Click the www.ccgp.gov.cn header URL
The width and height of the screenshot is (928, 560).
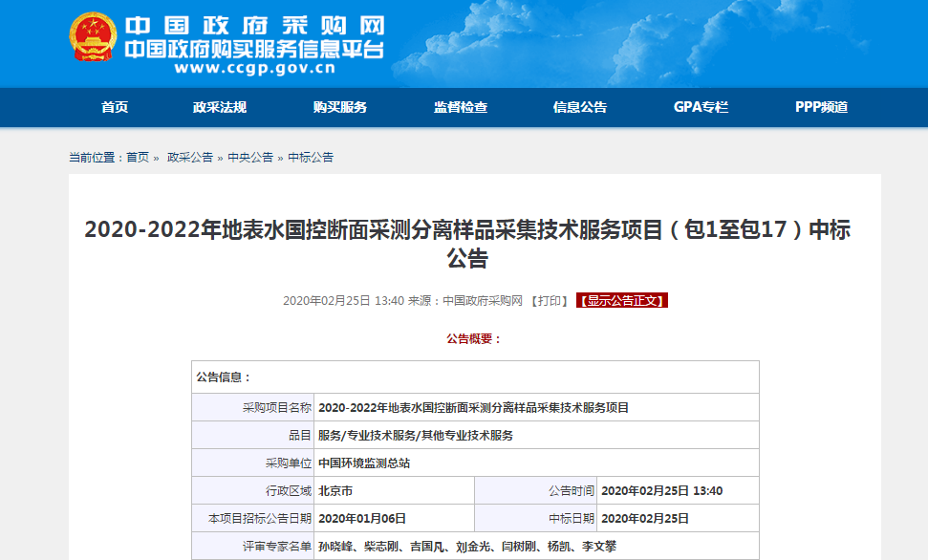click(254, 68)
